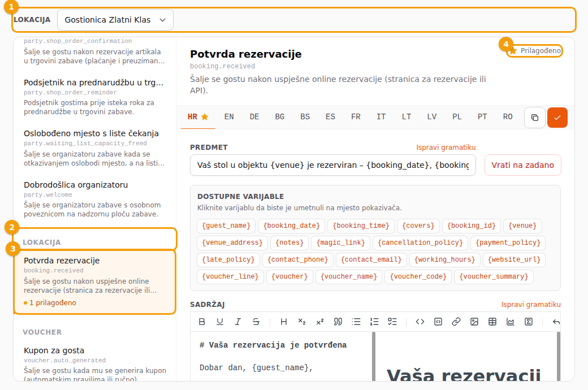Image resolution: width=588 pixels, height=390 pixels.
Task: Toggle bold formatting in content editor
Action: (x=202, y=322)
